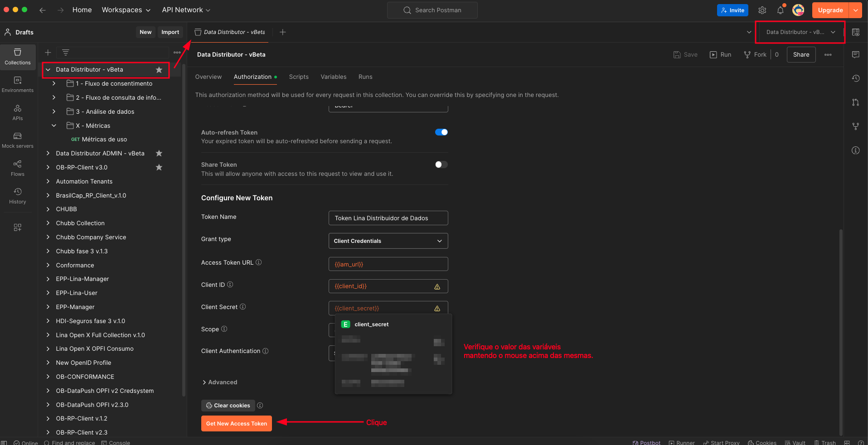This screenshot has width=868, height=445.
Task: Switch to the Runs tab
Action: (x=365, y=77)
